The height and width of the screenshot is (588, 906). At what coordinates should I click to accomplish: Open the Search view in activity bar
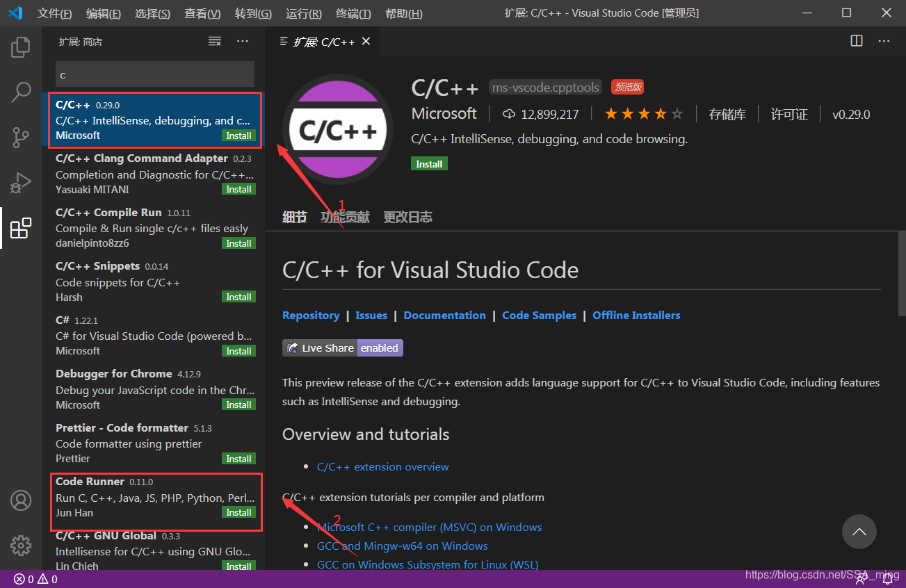21,92
